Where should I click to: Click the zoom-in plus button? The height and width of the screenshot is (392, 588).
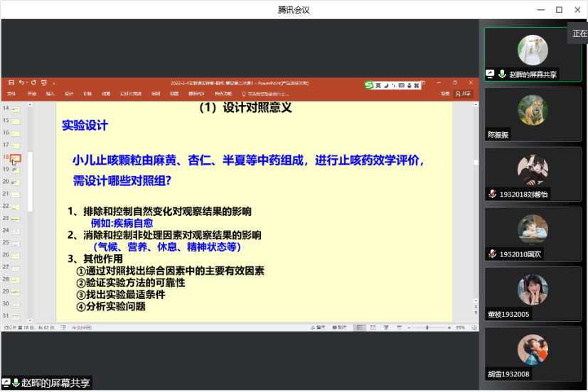pos(449,327)
